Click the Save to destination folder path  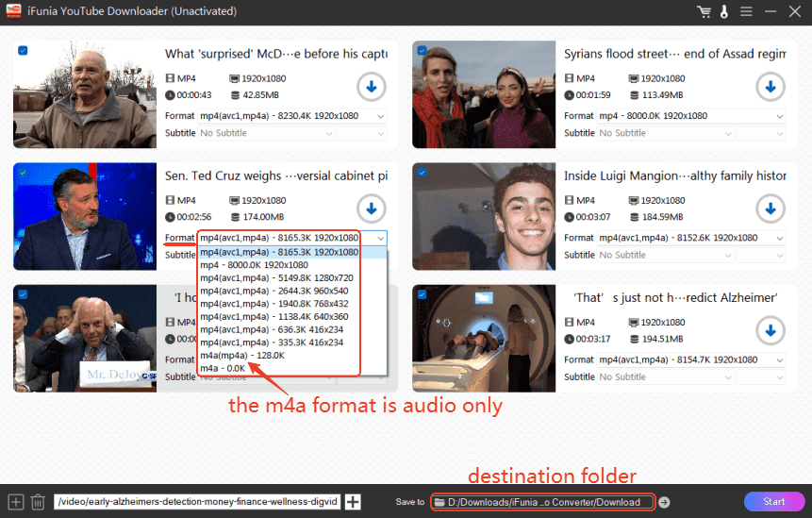click(542, 502)
